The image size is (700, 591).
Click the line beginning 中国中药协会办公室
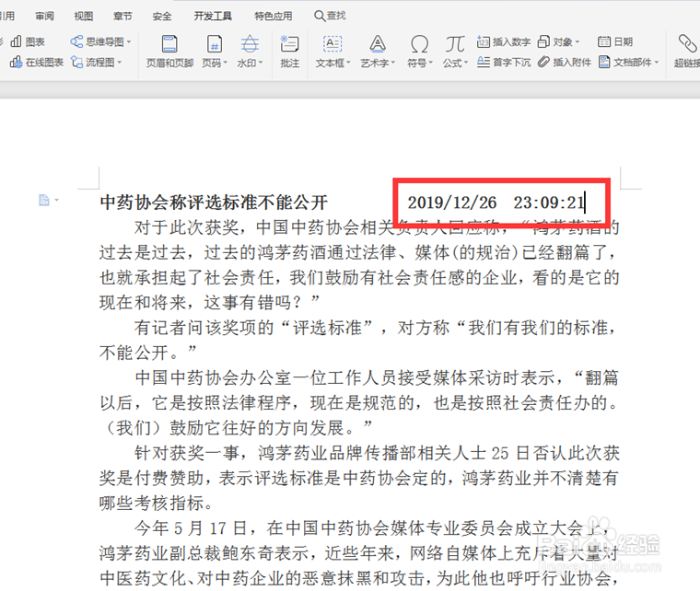(x=377, y=377)
